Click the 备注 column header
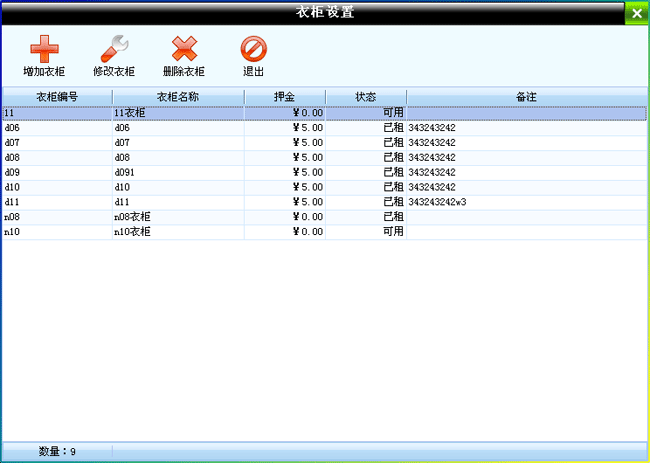Image resolution: width=650 pixels, height=463 pixels. [x=526, y=97]
